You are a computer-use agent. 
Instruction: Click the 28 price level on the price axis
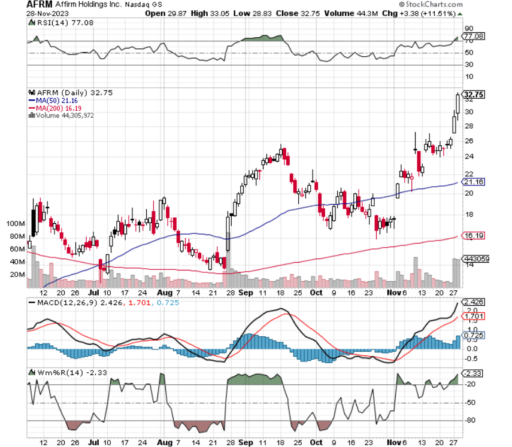coord(469,126)
